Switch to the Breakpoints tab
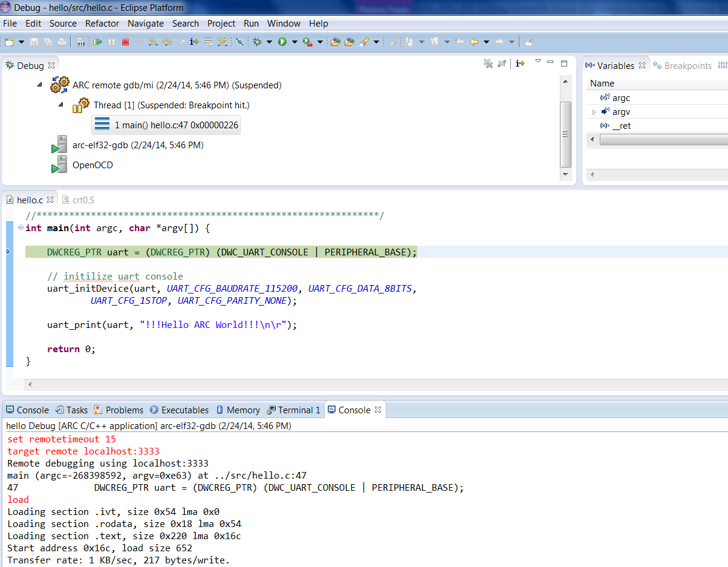 (x=683, y=65)
